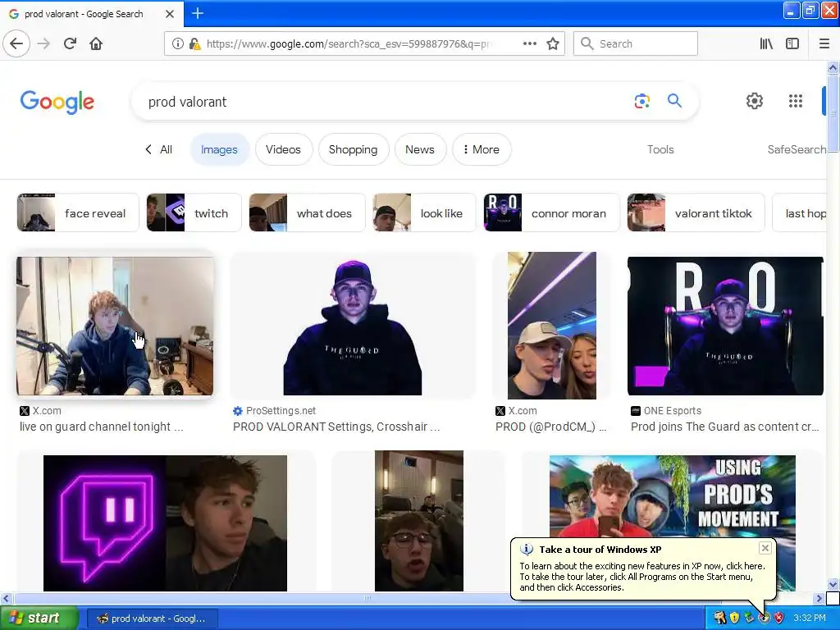Click the horizontal scrollbar right arrow
840x630 pixels.
819,598
